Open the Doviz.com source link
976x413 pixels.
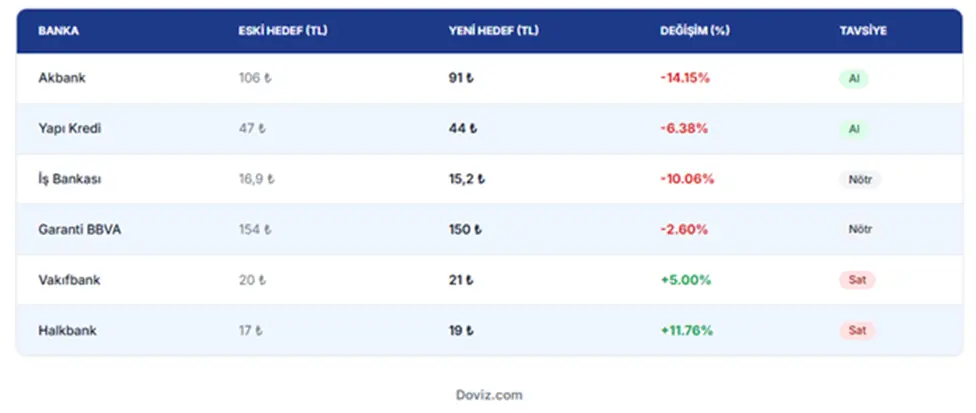[x=489, y=395]
